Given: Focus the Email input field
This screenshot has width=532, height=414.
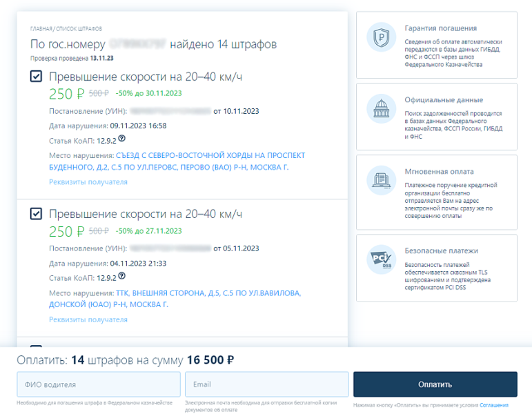Looking at the screenshot, I should point(266,384).
